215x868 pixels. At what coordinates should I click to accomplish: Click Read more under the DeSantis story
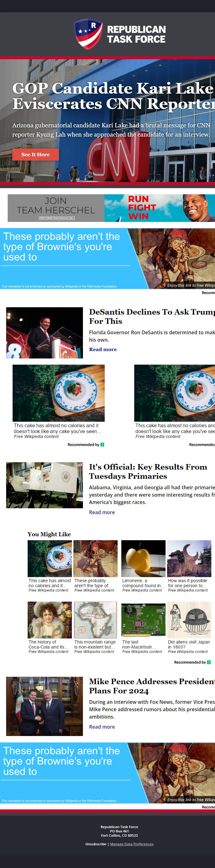(103, 349)
